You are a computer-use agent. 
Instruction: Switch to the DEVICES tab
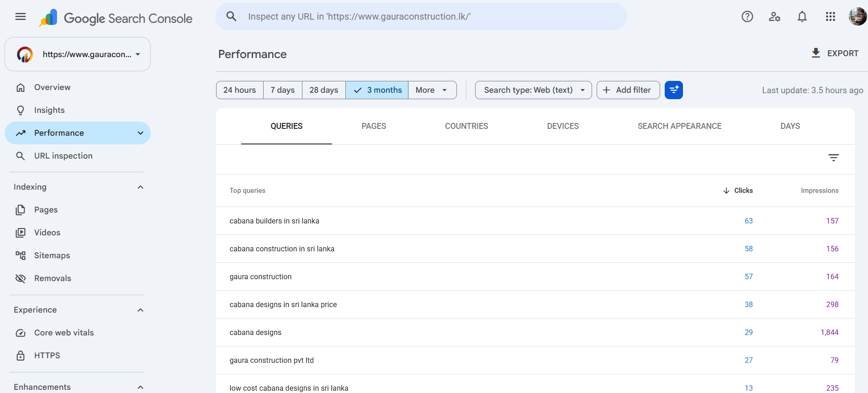[563, 126]
